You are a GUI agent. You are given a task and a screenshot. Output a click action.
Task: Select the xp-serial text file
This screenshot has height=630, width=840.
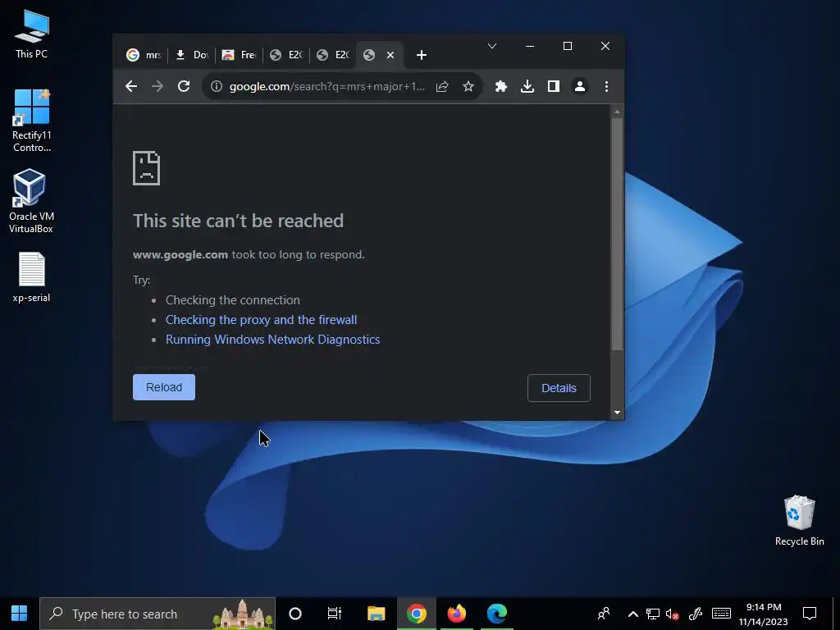click(32, 277)
